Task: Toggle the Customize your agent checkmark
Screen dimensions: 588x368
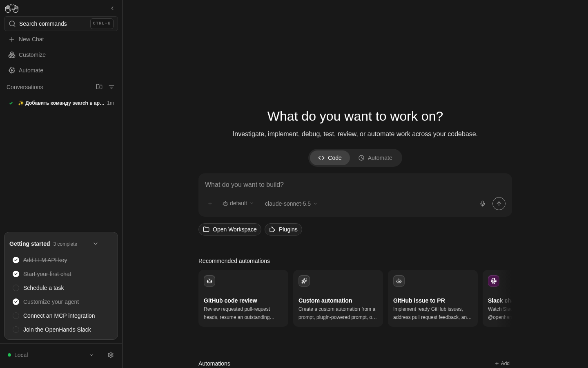Action: coord(16,302)
